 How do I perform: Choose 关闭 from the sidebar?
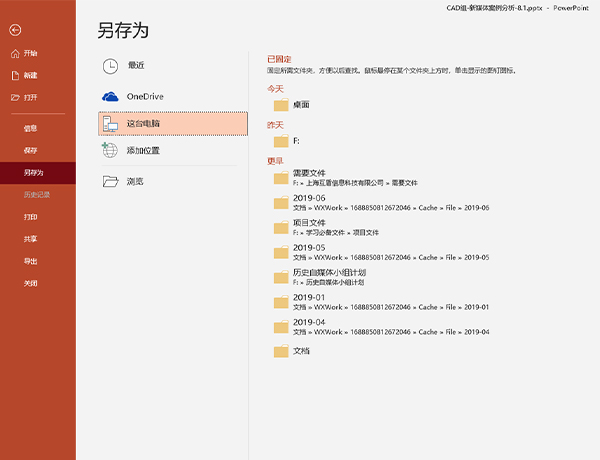point(38,284)
